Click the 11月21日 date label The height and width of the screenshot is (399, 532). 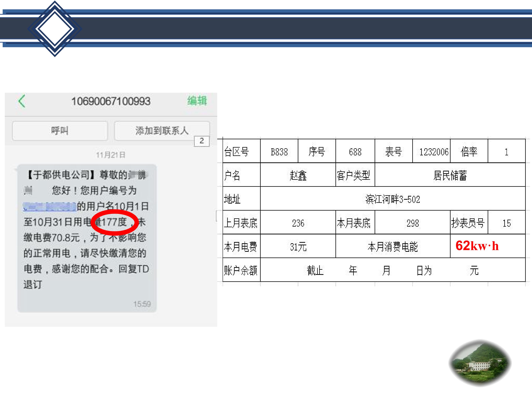(x=111, y=155)
